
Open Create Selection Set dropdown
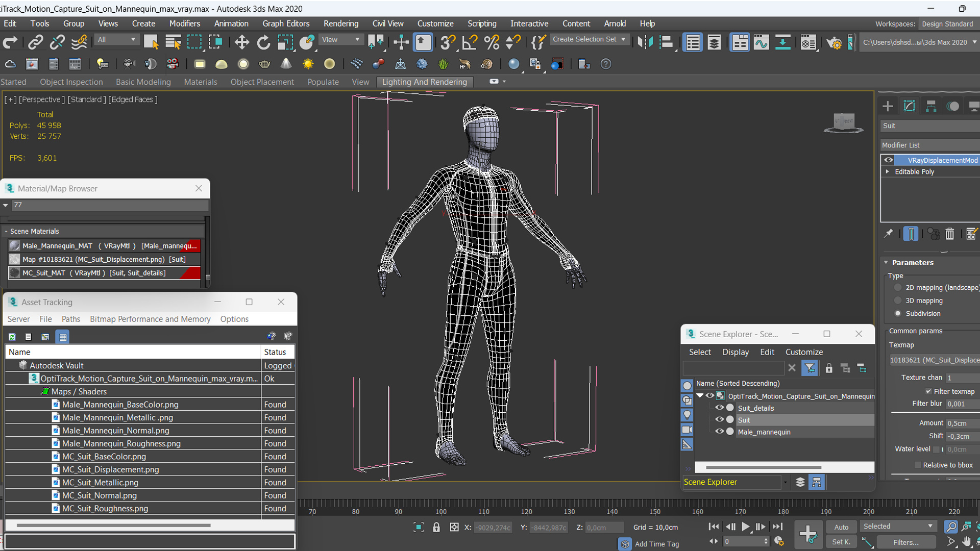[x=590, y=39]
